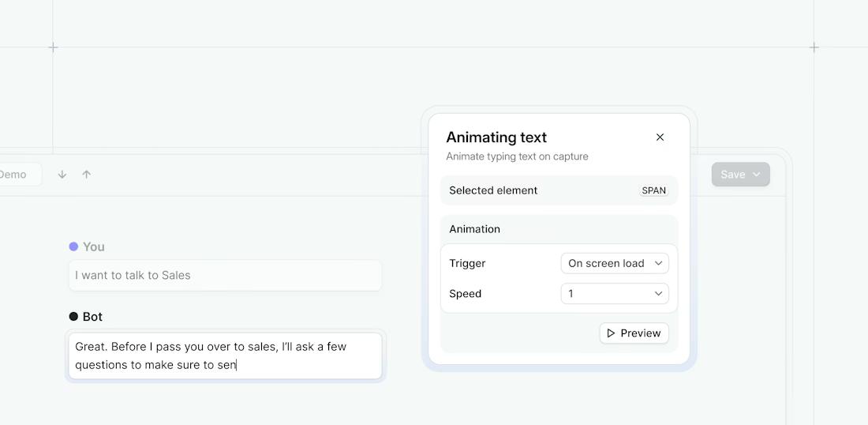Viewport: 868px width, 425px height.
Task: Click the partially visible Demo button
Action: tap(16, 175)
